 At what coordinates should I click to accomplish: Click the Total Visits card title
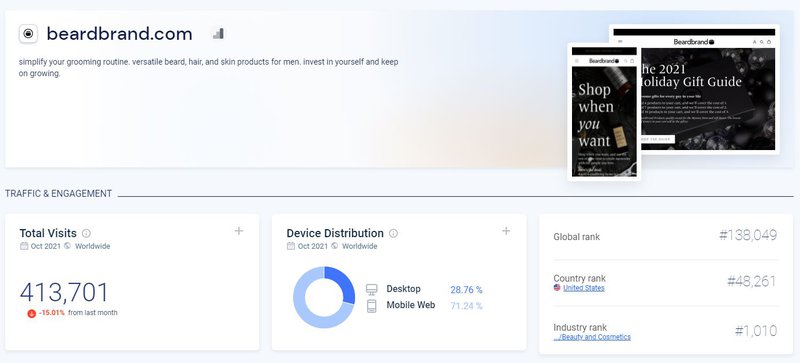48,233
